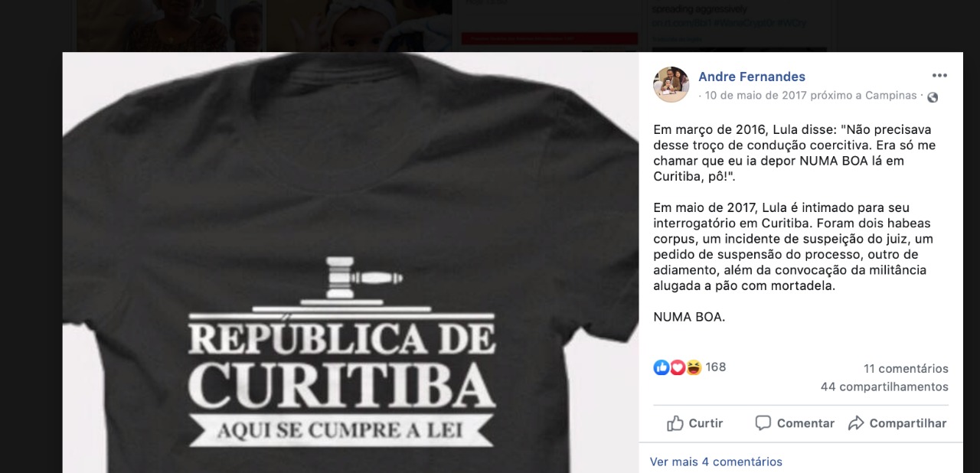Open the 44 compartilhamentos link
Viewport: 980px width, 473px height.
(x=884, y=387)
